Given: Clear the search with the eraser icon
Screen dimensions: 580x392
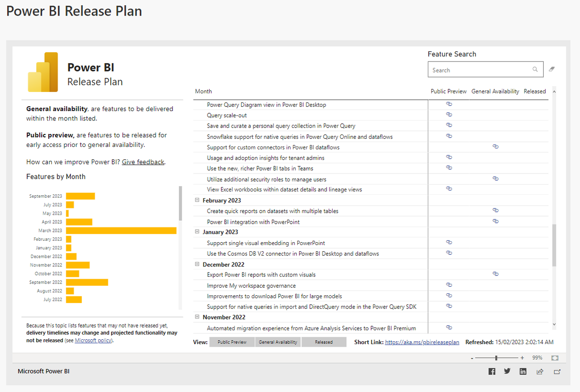Looking at the screenshot, I should tap(551, 69).
